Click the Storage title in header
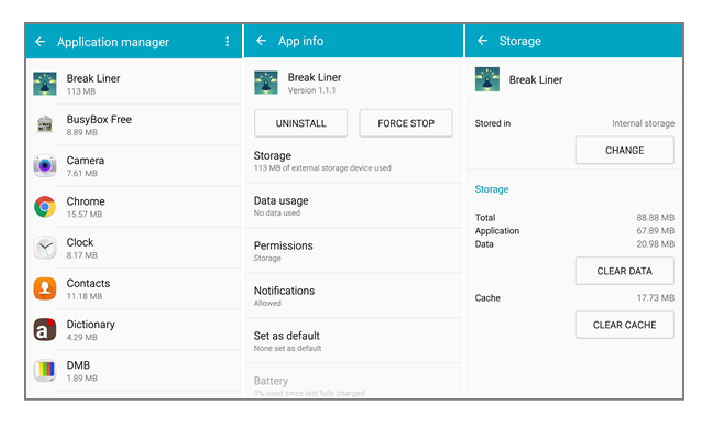This screenshot has height=423, width=707. tap(520, 41)
